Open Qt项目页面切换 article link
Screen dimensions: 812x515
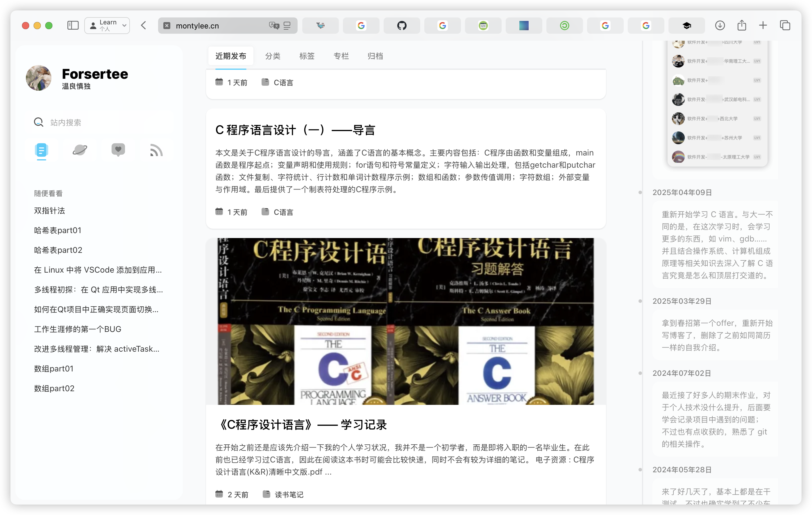[x=96, y=310]
